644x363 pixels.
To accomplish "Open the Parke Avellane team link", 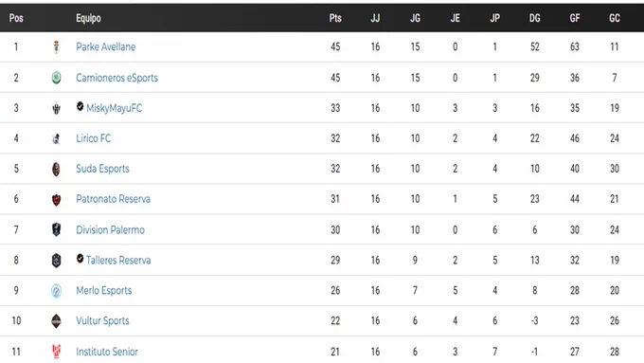I will click(x=105, y=46).
